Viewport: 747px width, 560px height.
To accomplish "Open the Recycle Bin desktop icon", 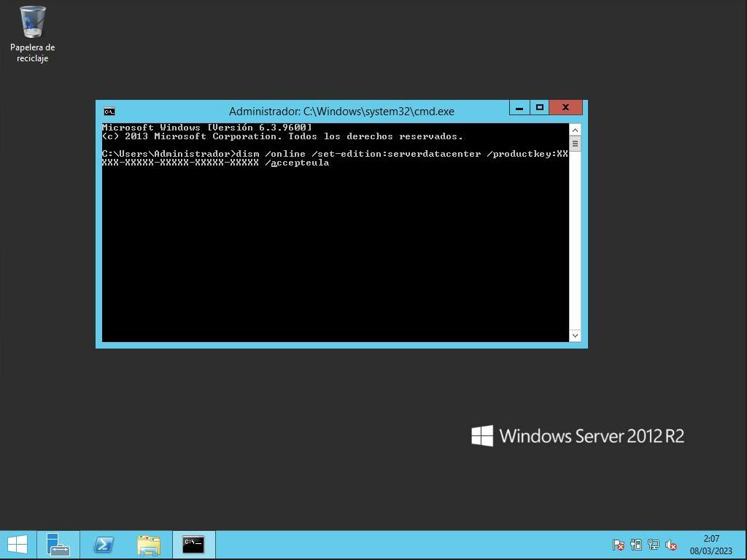I will tap(32, 23).
